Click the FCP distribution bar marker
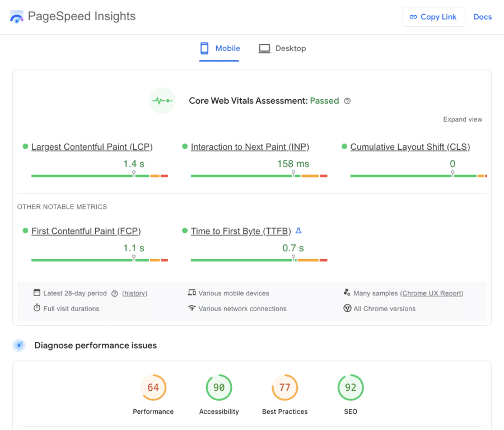This screenshot has width=504, height=430. 134,258
